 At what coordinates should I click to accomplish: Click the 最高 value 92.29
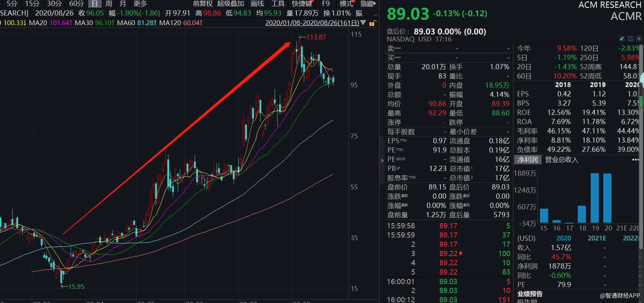437,113
